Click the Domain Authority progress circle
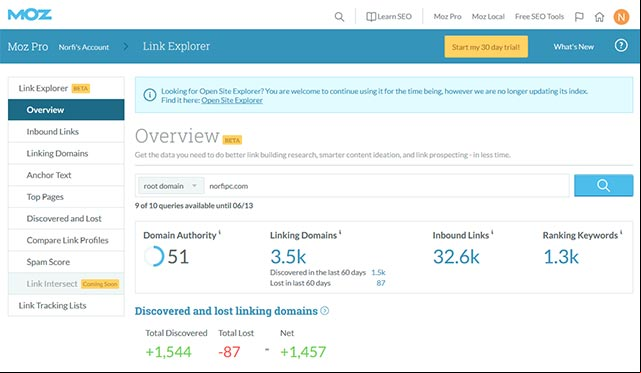The image size is (641, 373). [154, 256]
